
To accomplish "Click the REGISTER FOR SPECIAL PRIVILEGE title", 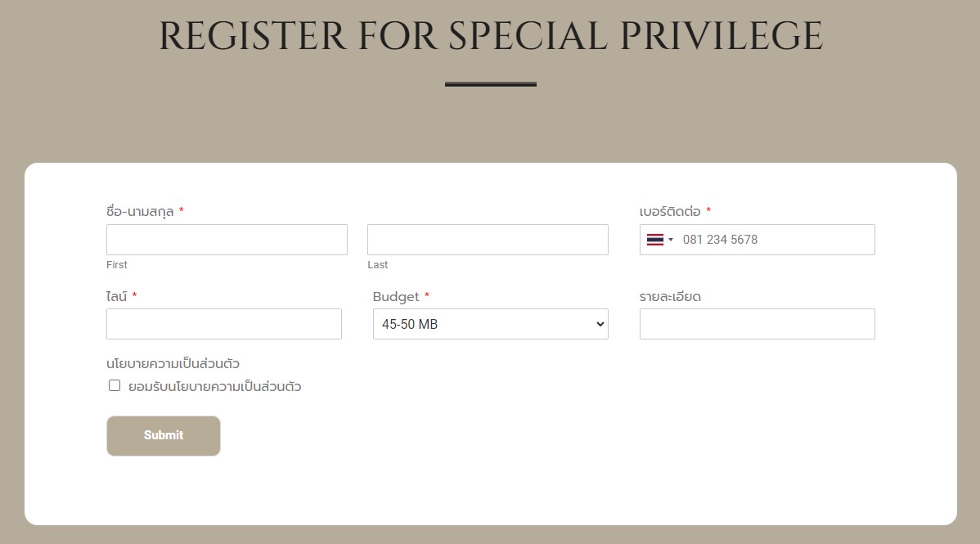I will 491,36.
